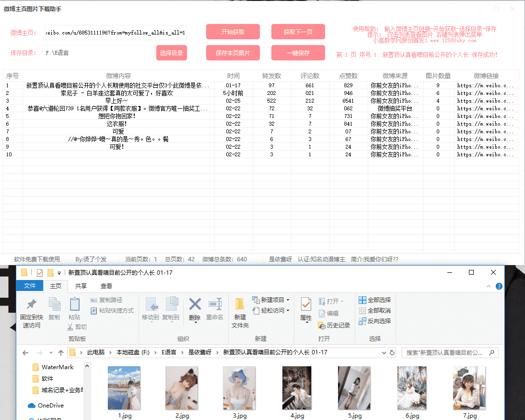Click the Pin to Quick access icon
525x420 pixels.
[31, 305]
